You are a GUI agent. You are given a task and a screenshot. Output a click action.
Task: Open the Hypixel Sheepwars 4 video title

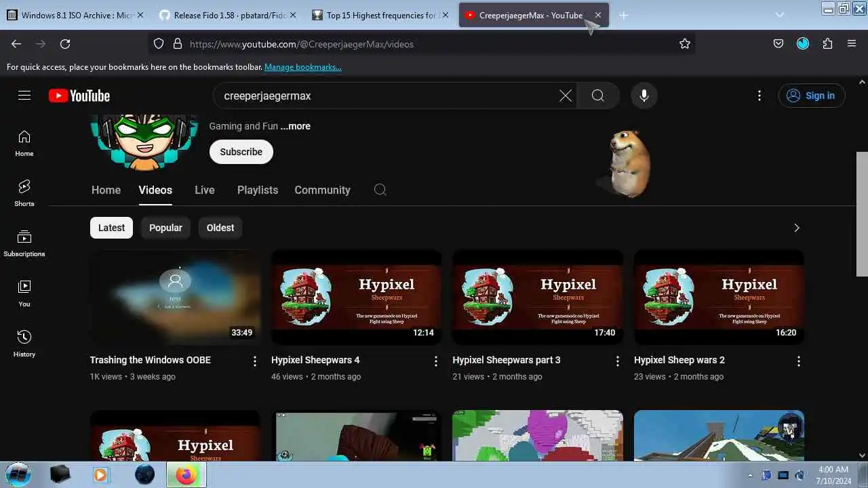(315, 360)
